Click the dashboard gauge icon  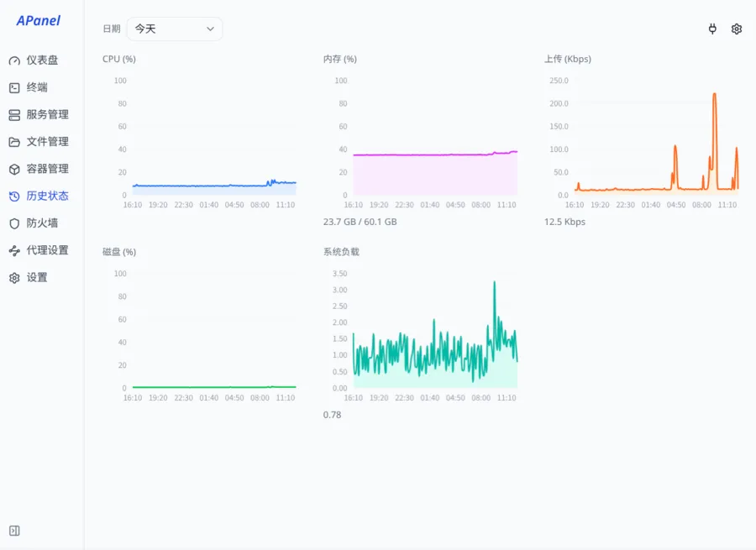pos(14,60)
